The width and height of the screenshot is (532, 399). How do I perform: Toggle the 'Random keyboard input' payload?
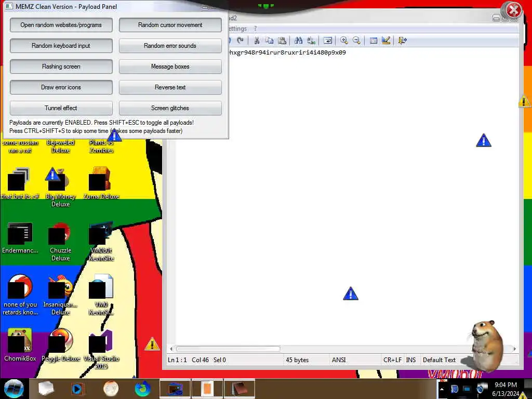pyautogui.click(x=61, y=46)
